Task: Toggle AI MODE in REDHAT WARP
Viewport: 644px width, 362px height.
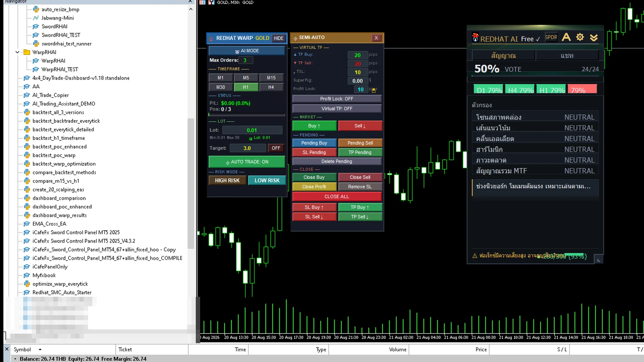Action: 247,51
